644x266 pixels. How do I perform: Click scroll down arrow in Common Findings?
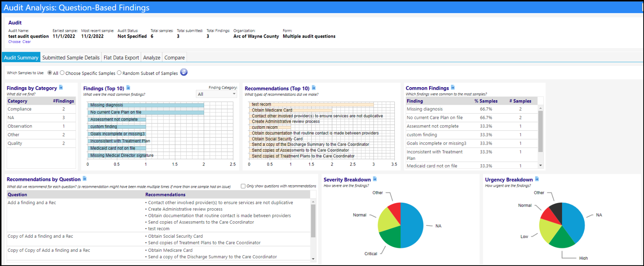540,165
